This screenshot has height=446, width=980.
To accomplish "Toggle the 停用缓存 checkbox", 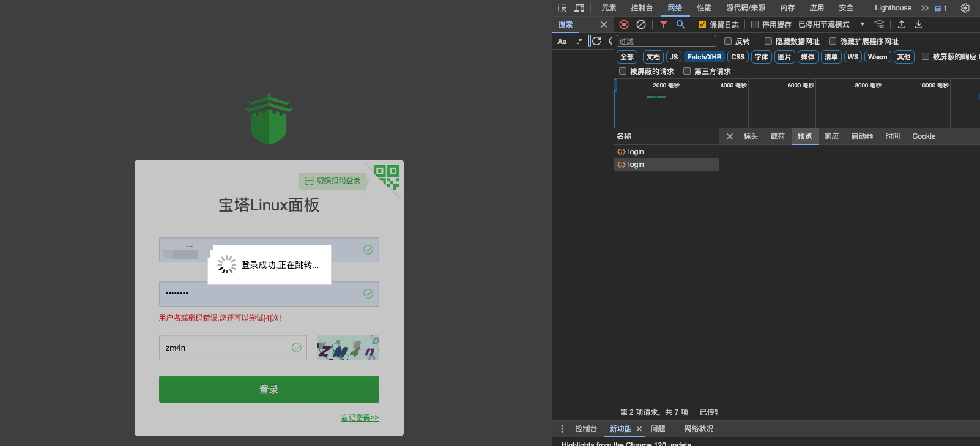I will pyautogui.click(x=755, y=24).
